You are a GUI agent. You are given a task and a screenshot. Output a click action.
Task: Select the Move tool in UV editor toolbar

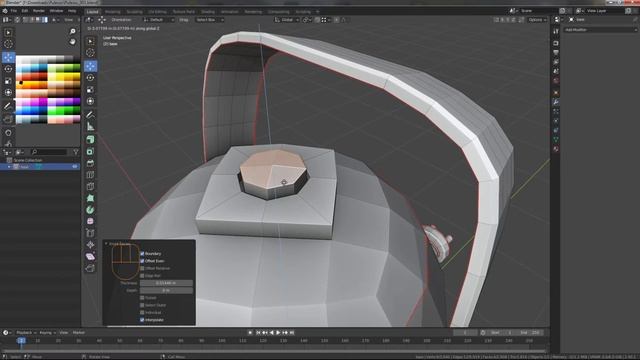(8, 58)
